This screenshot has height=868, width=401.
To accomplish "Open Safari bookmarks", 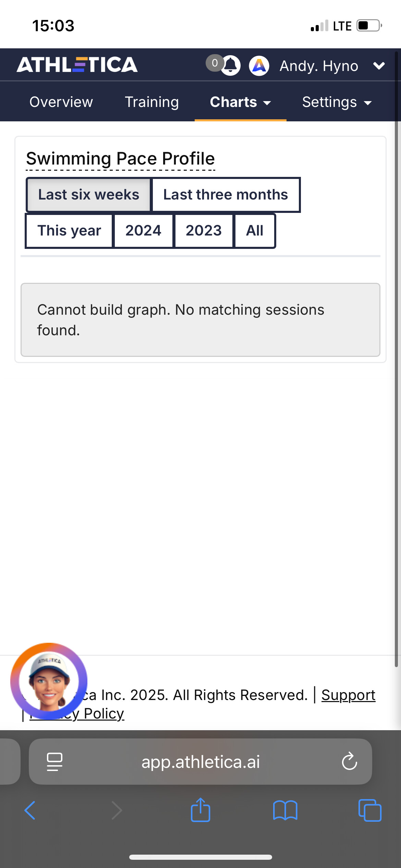I will tap(285, 810).
